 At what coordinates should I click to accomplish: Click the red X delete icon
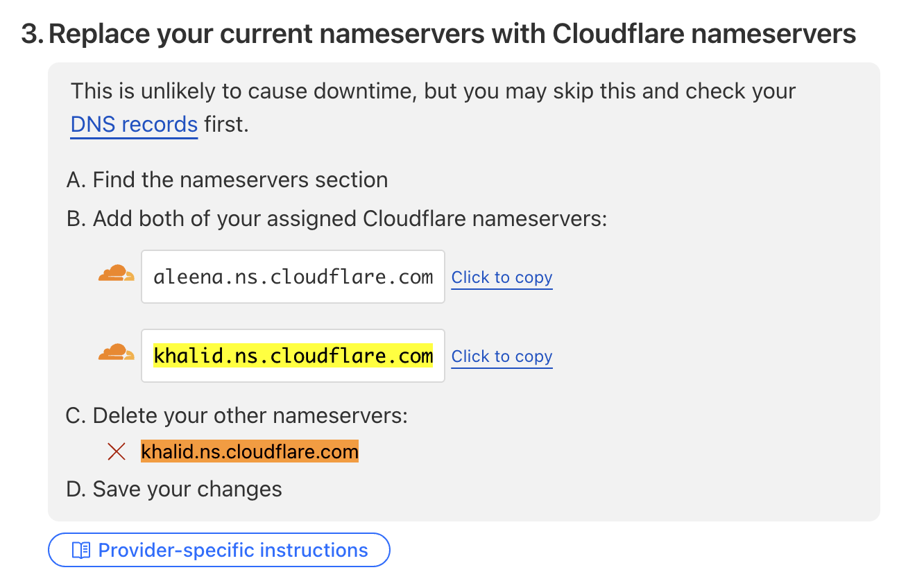(x=117, y=452)
